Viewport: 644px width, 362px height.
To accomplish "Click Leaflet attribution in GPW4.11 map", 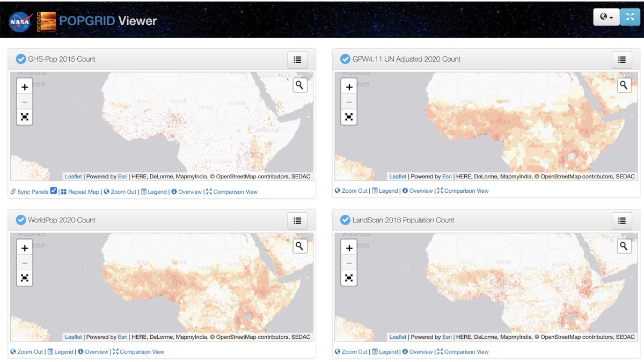I will pyautogui.click(x=398, y=176).
